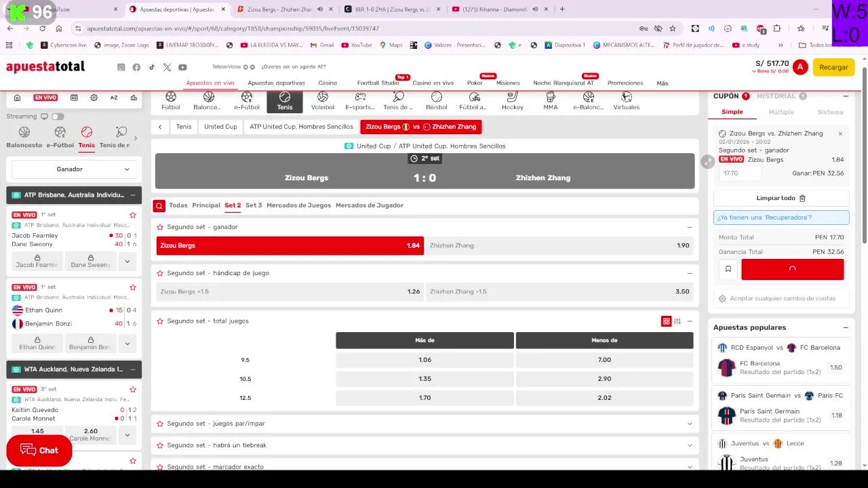This screenshot has width=868, height=488.
Task: Click the Recargar button
Action: 833,67
